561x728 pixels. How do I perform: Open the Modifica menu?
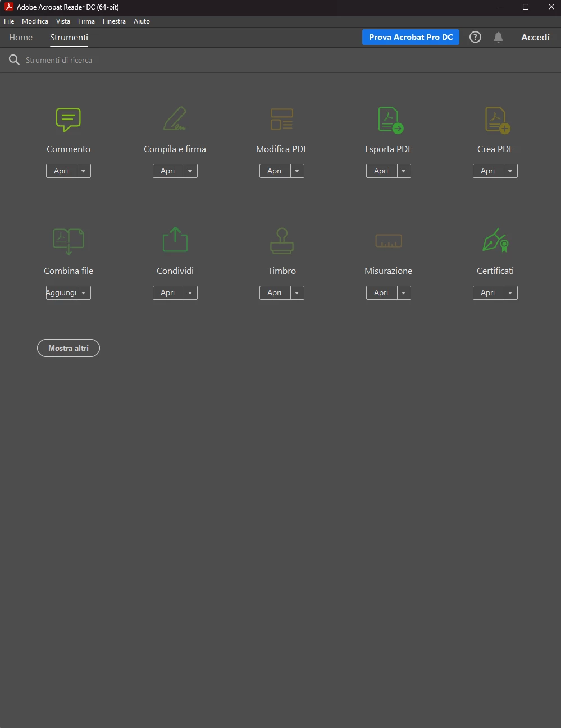[x=35, y=21]
